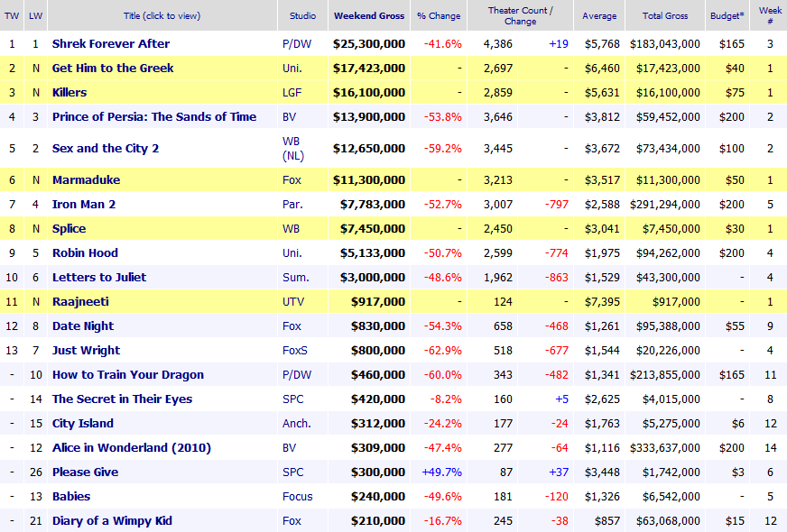Screen dimensions: 787x532
Task: Sort by the Total Gross column header
Action: click(666, 16)
